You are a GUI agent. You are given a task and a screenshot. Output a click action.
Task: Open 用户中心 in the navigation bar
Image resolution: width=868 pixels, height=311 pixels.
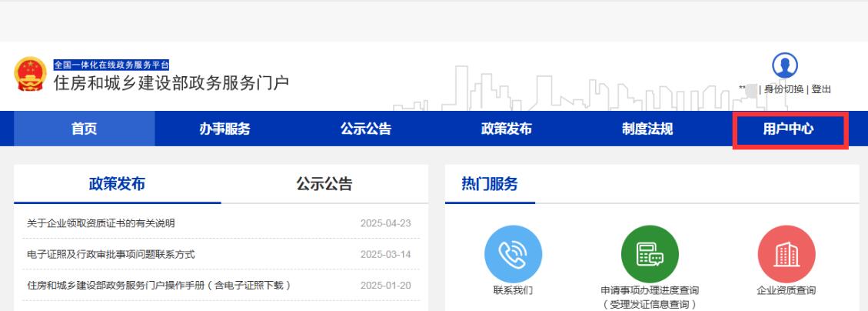point(789,129)
